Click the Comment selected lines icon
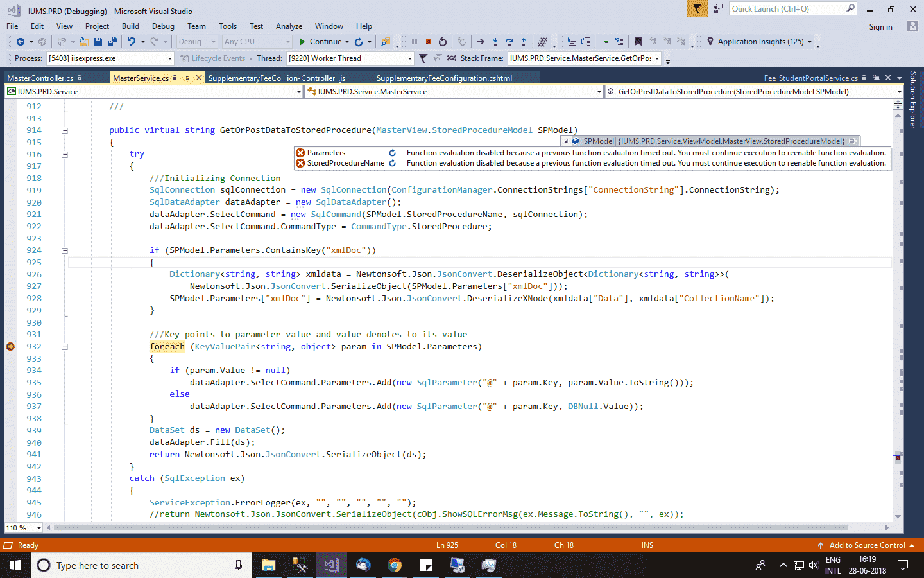Screen dimensions: 924x578 click(605, 42)
